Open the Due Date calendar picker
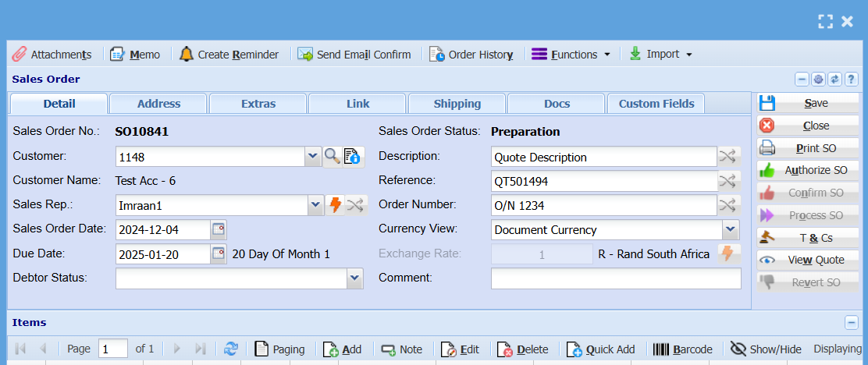The height and width of the screenshot is (365, 868). click(x=219, y=253)
